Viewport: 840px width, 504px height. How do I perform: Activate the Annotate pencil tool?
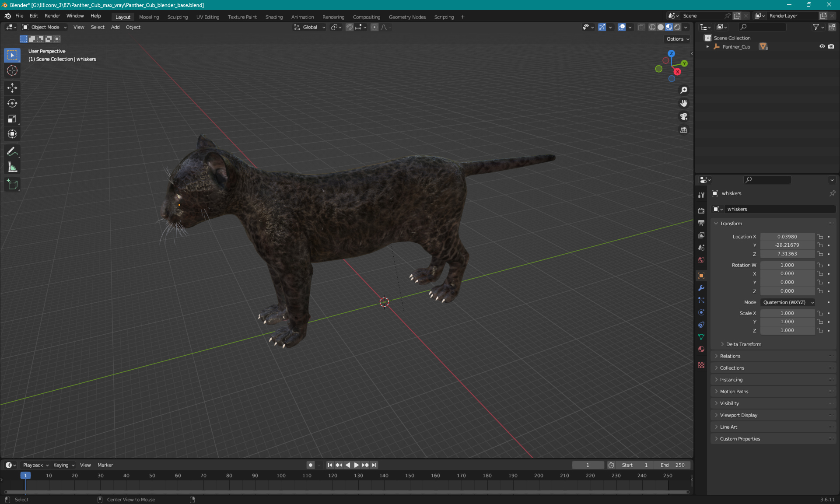pos(12,152)
